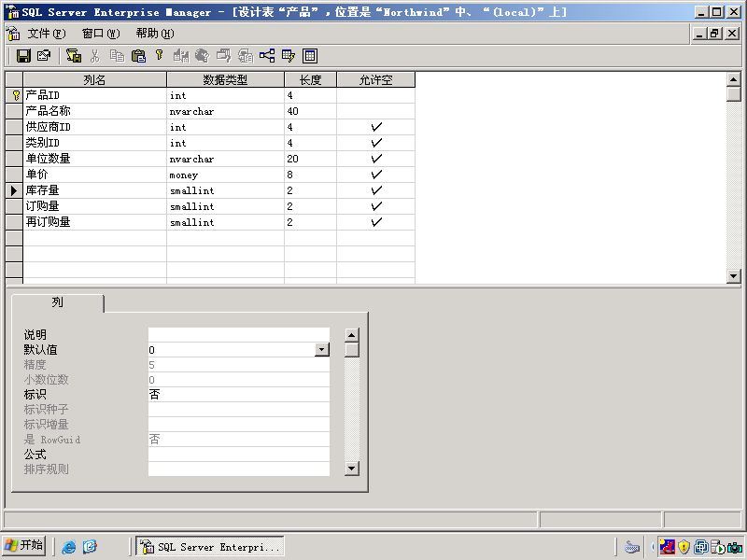This screenshot has width=747, height=560.
Task: Check allow-null box for 产品名称
Action: pyautogui.click(x=376, y=111)
